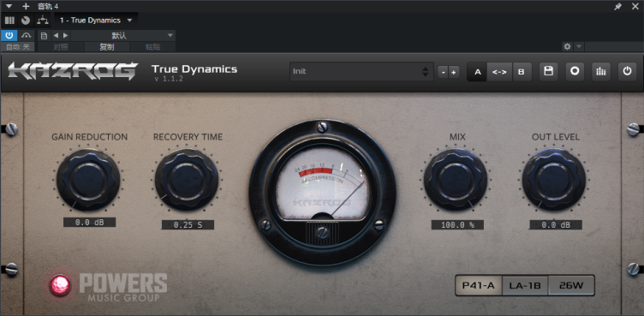Image resolution: width=644 pixels, height=316 pixels.
Task: Click the macro controls dial icon
Action: 26,21
